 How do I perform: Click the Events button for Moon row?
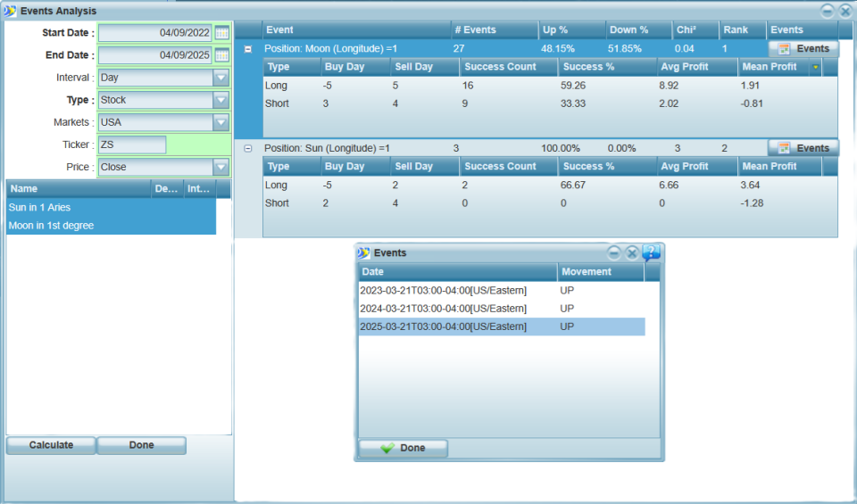803,49
